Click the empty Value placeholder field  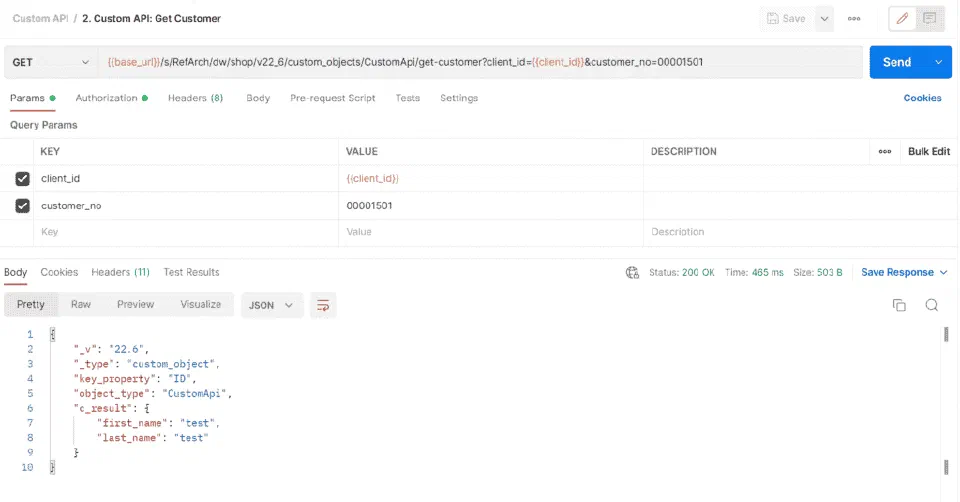click(491, 232)
